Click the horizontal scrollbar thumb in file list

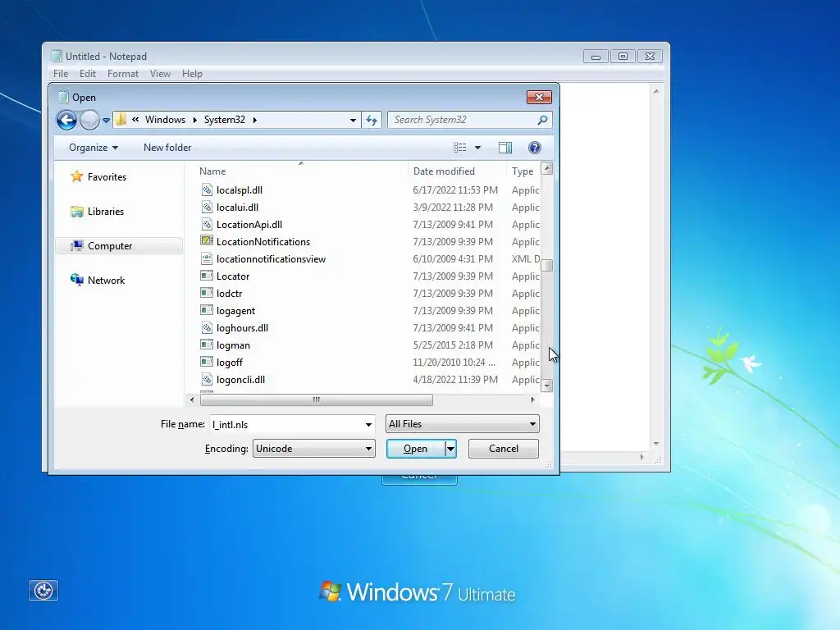coord(316,399)
